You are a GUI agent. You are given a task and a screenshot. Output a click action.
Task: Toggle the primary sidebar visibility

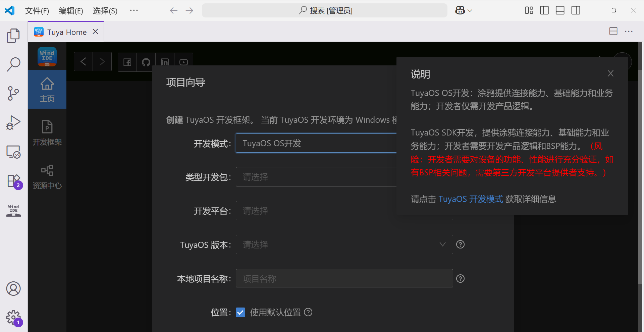[544, 10]
